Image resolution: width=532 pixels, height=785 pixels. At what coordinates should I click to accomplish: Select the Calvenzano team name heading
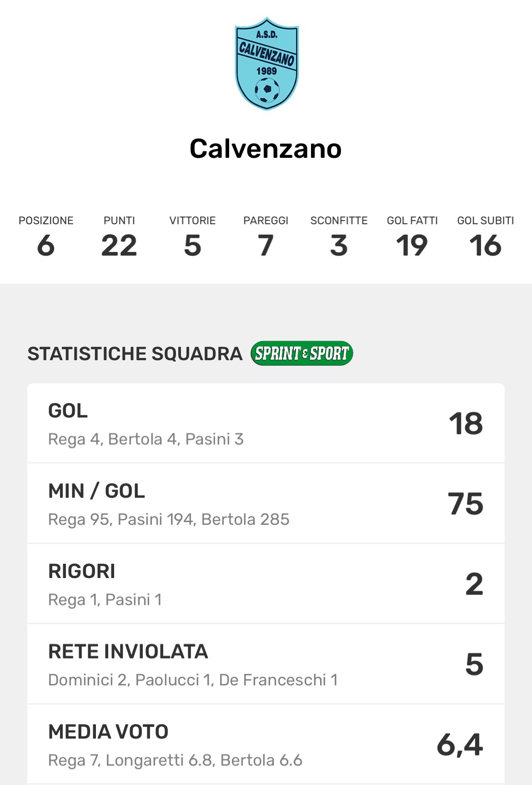pos(266,149)
